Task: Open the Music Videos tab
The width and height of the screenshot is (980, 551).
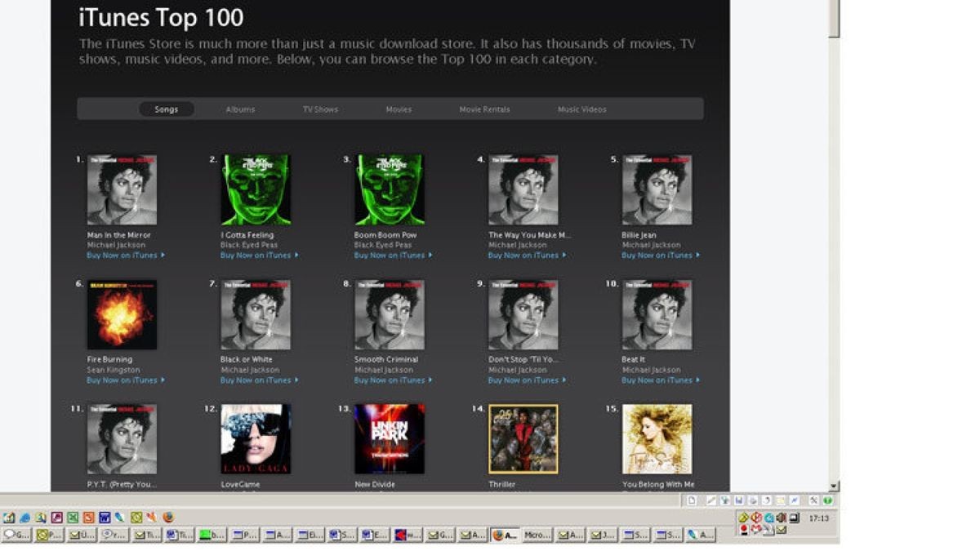Action: pos(581,109)
